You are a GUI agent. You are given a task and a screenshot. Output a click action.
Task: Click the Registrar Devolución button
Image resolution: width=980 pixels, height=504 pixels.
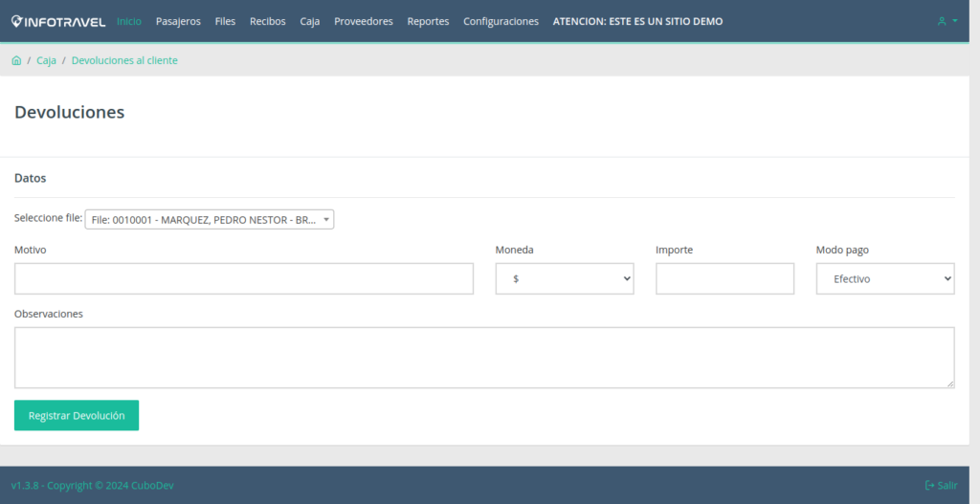77,415
